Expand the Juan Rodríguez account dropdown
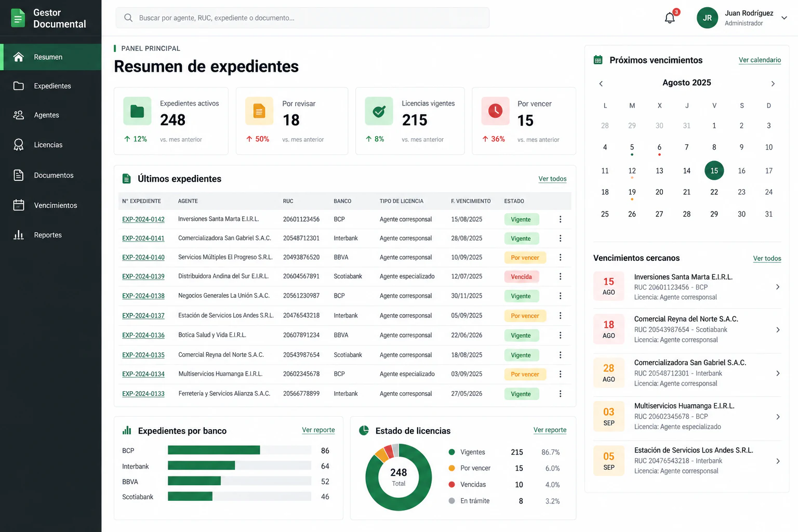The image size is (798, 532). 784,18
